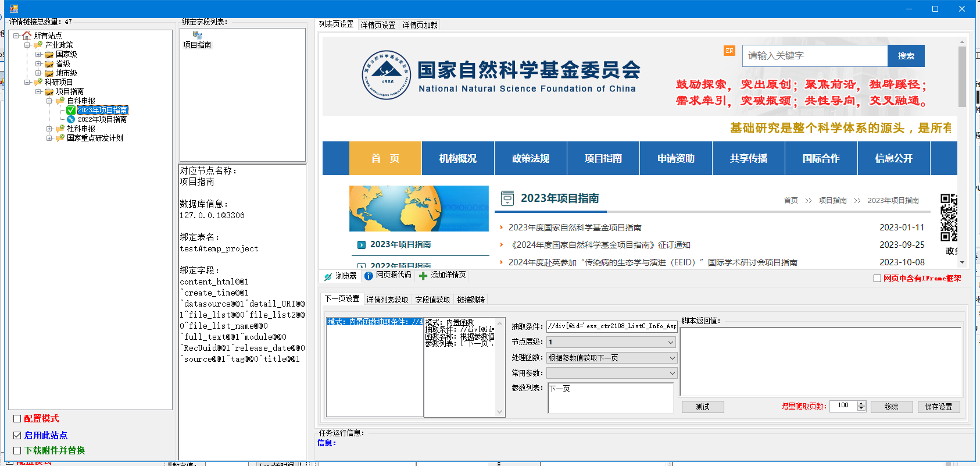This screenshot has width=980, height=466.
Task: Click the bound field list icon above 项目指南
Action: point(198,35)
